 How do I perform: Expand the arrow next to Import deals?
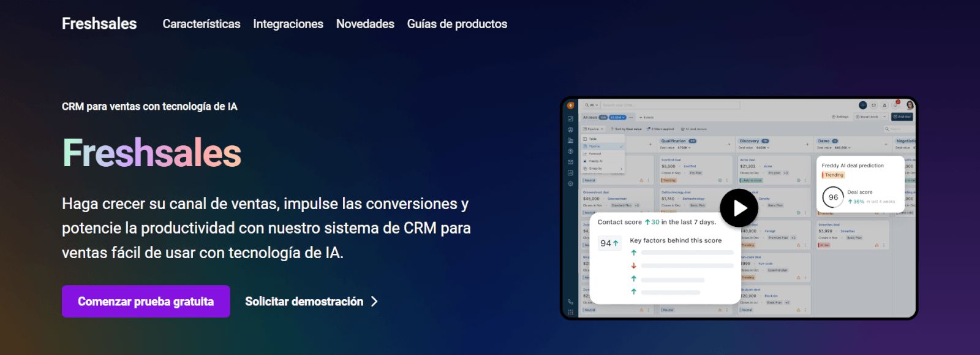[884, 116]
